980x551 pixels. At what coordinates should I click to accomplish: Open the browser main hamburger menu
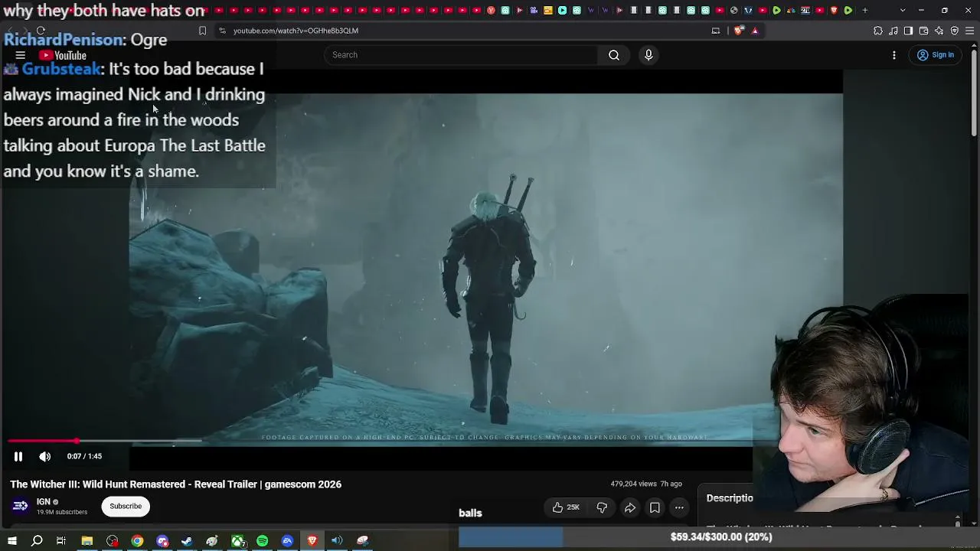click(x=970, y=31)
